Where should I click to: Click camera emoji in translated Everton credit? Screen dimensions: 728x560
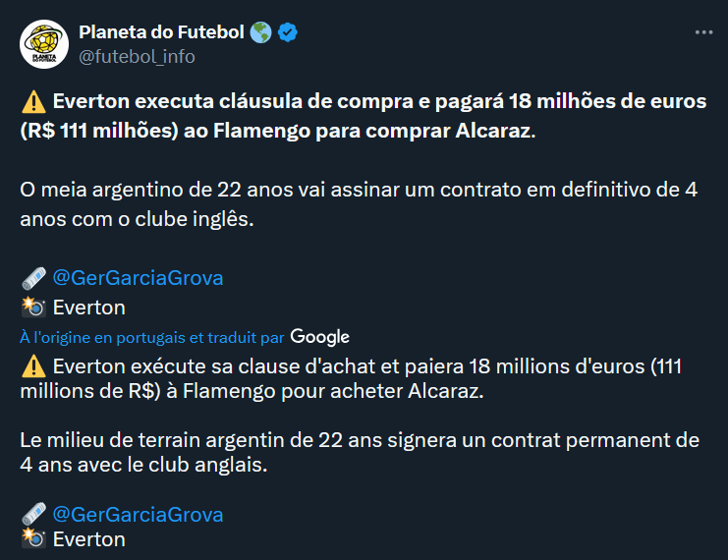pos(33,538)
